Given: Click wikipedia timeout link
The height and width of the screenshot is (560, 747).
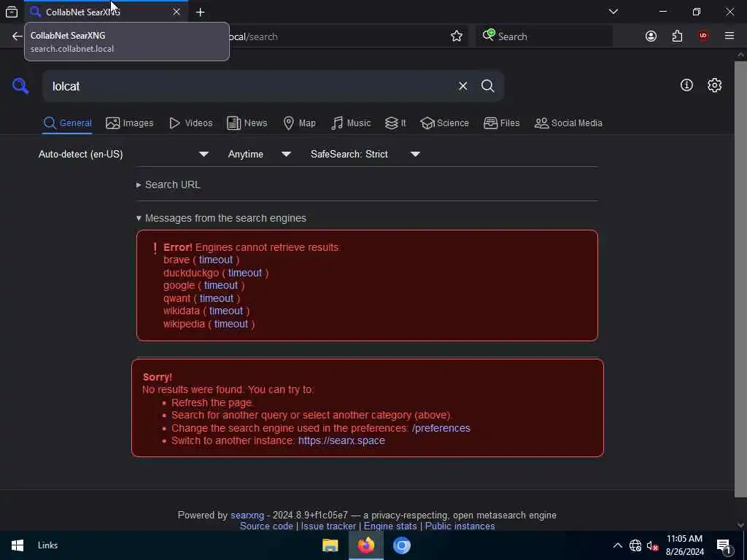Looking at the screenshot, I should 231,324.
